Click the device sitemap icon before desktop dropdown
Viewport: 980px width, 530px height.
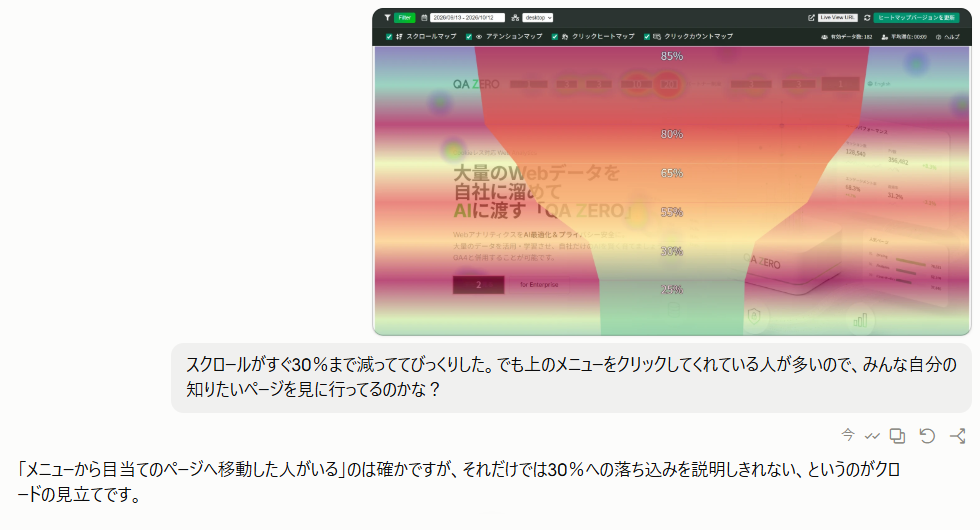pyautogui.click(x=515, y=18)
